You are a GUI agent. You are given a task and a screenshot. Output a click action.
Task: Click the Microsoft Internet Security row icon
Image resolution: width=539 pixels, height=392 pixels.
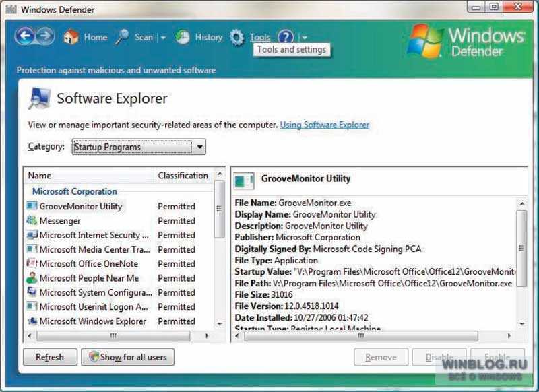pyautogui.click(x=32, y=234)
